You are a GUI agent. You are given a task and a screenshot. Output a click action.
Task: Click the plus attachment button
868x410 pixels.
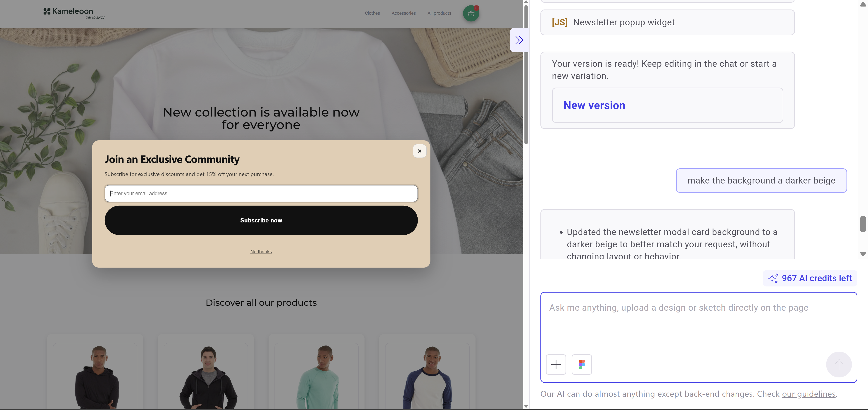(556, 364)
